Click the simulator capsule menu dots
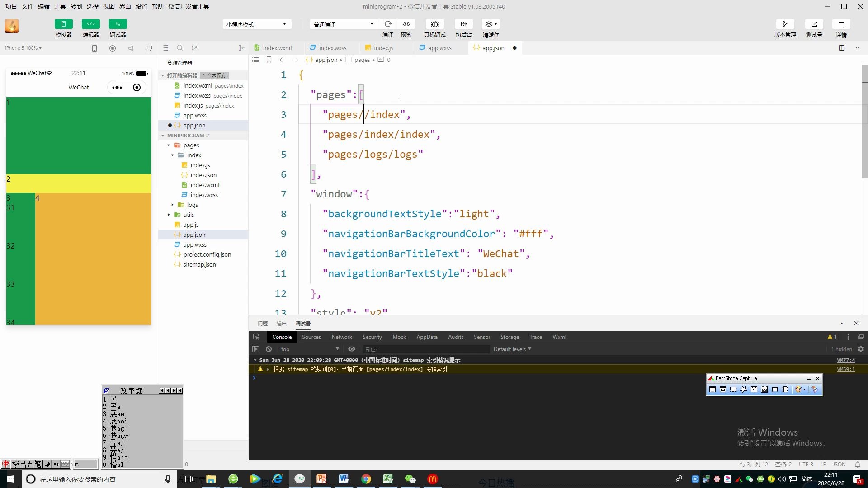Image resolution: width=868 pixels, height=488 pixels. [x=117, y=88]
